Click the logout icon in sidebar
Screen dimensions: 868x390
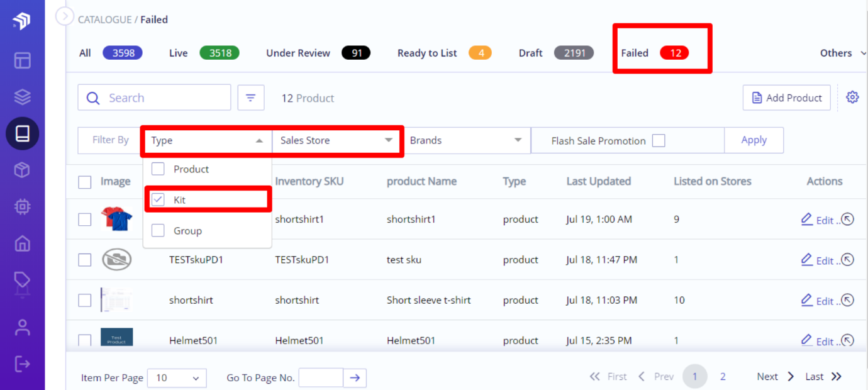23,364
